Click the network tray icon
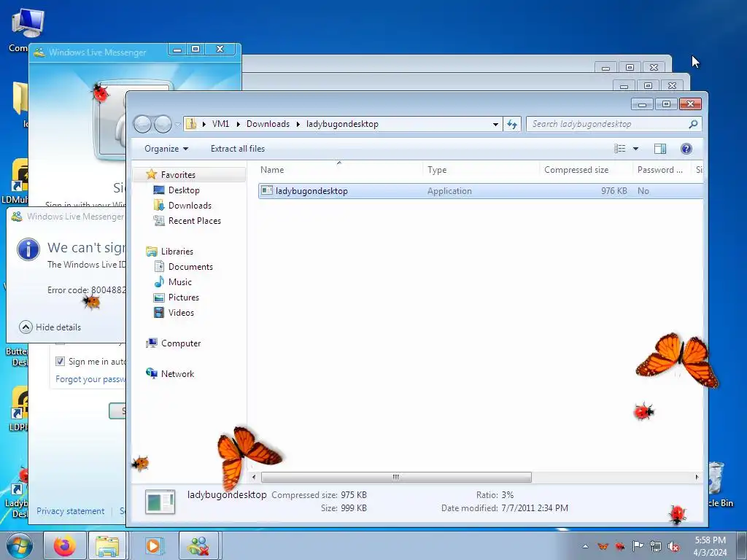The height and width of the screenshot is (560, 747). click(x=656, y=546)
